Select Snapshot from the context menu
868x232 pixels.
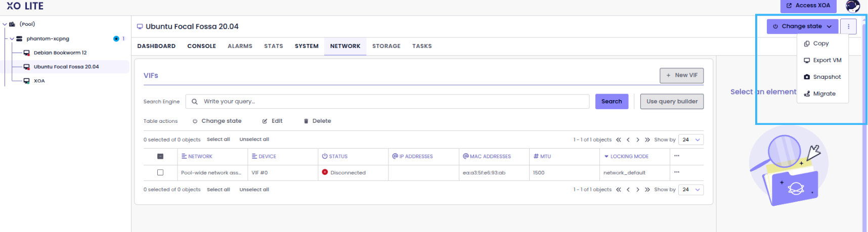point(827,77)
